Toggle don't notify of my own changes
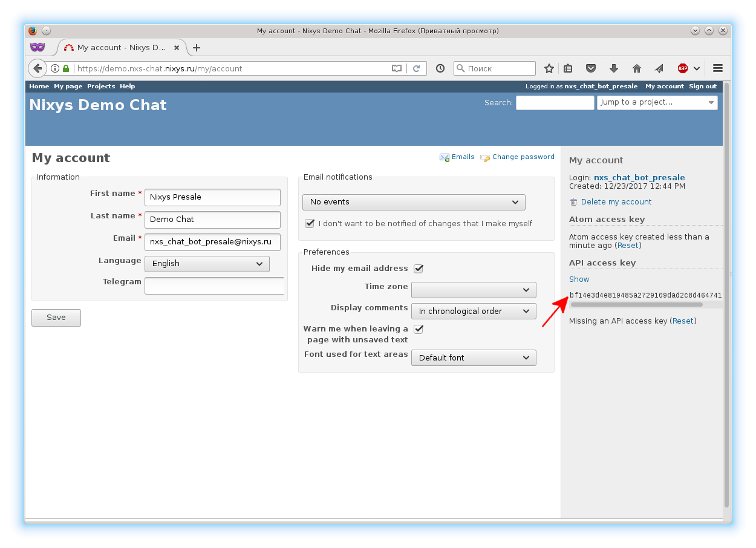Image resolution: width=756 pixels, height=548 pixels. (310, 223)
